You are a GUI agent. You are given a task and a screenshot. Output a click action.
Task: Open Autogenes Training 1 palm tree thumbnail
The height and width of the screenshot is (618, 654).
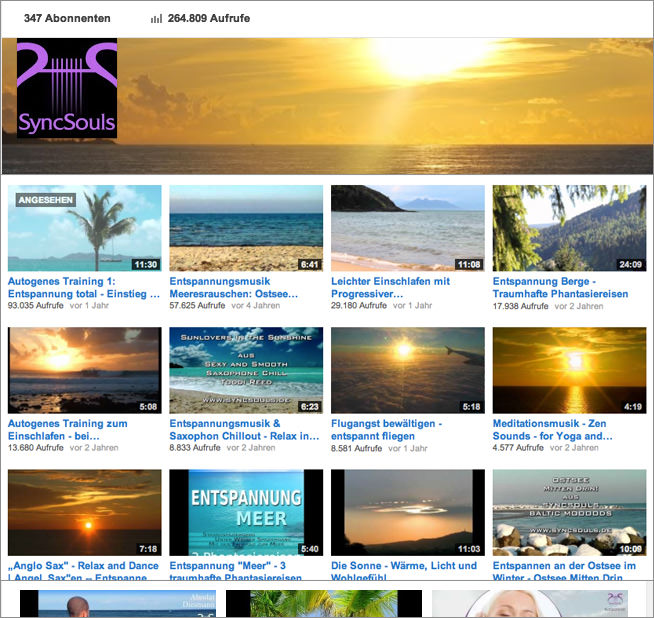tap(84, 228)
